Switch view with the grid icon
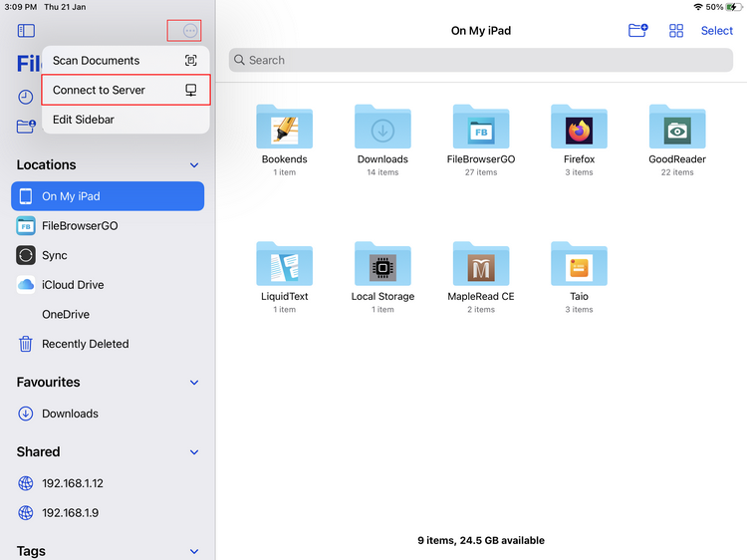The height and width of the screenshot is (560, 747). [x=676, y=31]
